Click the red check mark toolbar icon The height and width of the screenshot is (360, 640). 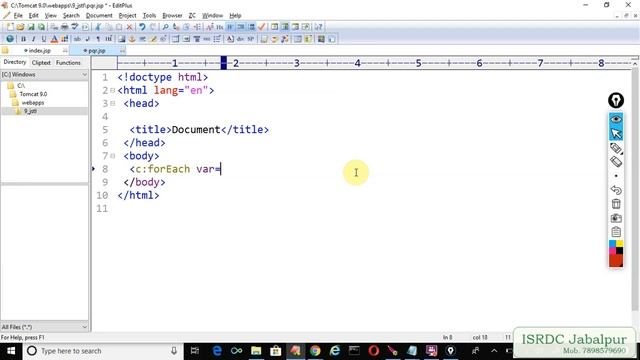click(x=262, y=27)
